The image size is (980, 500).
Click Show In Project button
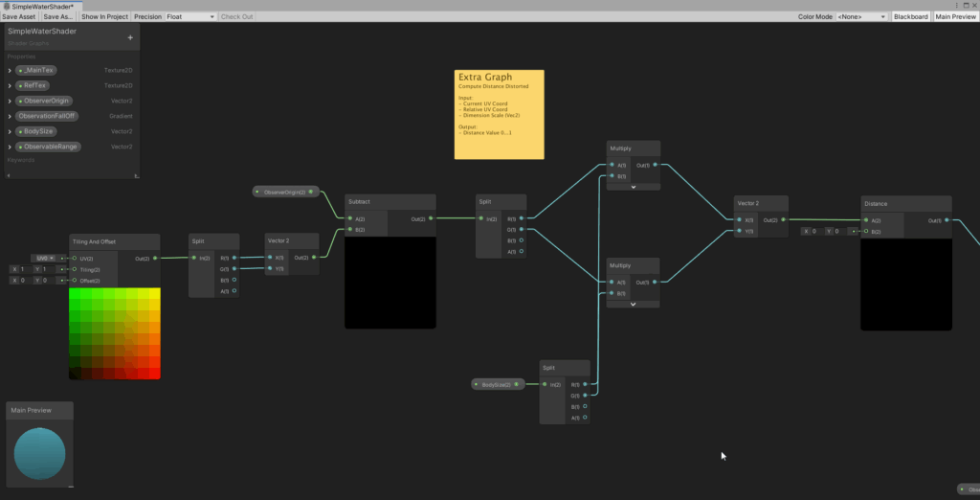tap(104, 16)
